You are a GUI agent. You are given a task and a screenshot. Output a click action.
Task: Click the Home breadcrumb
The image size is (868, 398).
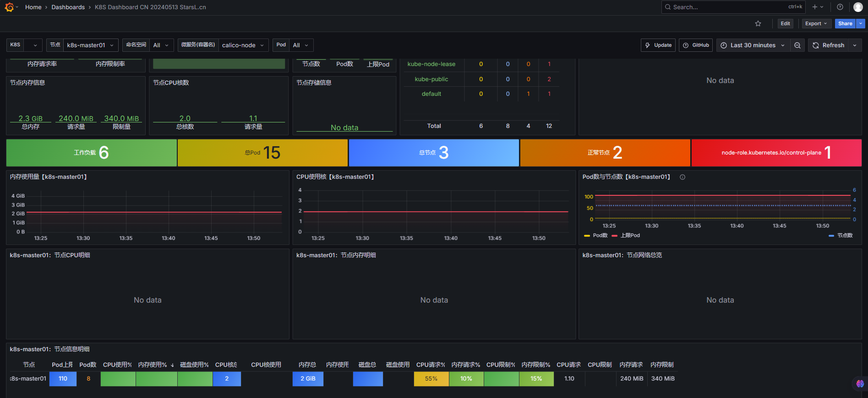33,7
